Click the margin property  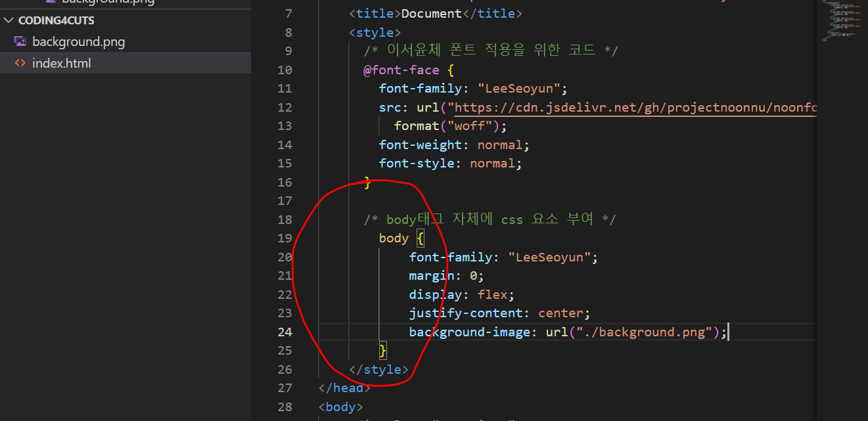click(x=431, y=276)
